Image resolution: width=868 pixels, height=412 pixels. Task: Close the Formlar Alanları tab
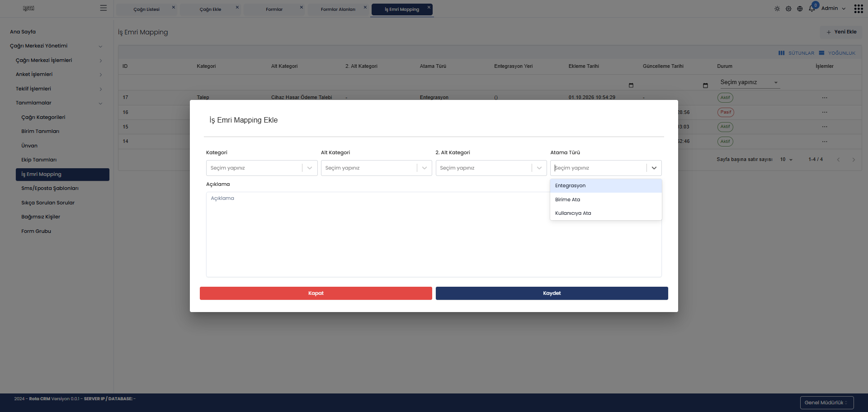365,7
